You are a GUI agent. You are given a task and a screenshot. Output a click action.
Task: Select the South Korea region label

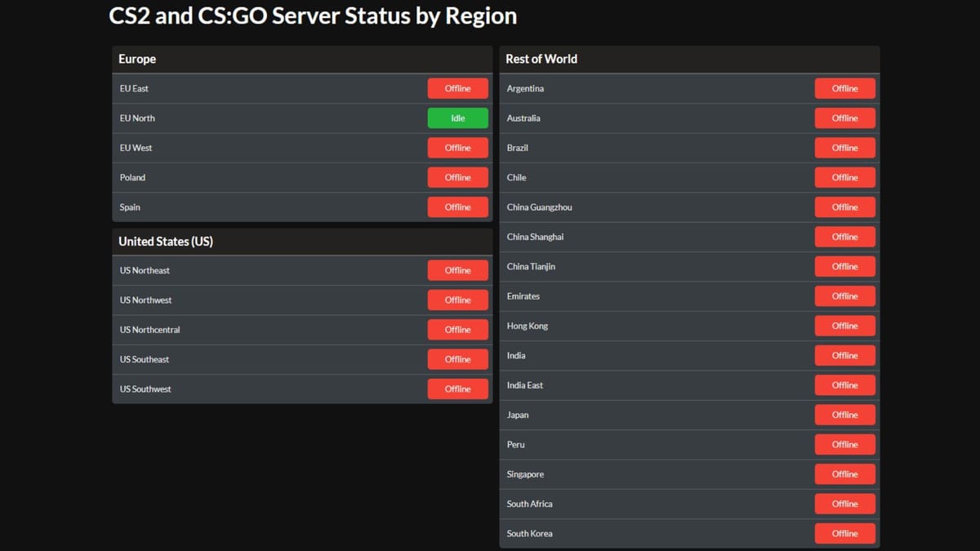[x=529, y=534]
